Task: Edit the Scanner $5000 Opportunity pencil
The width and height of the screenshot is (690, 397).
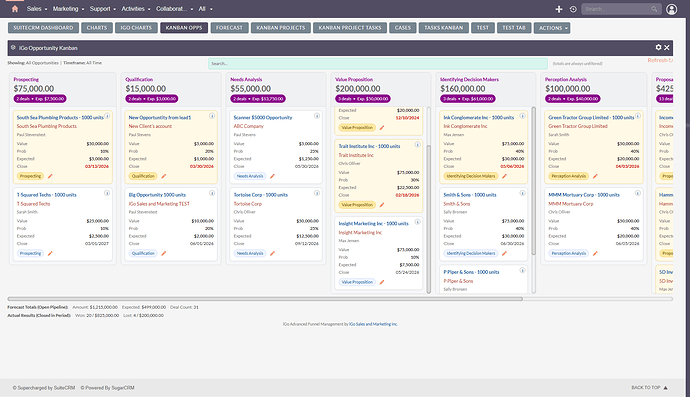Action: point(272,176)
